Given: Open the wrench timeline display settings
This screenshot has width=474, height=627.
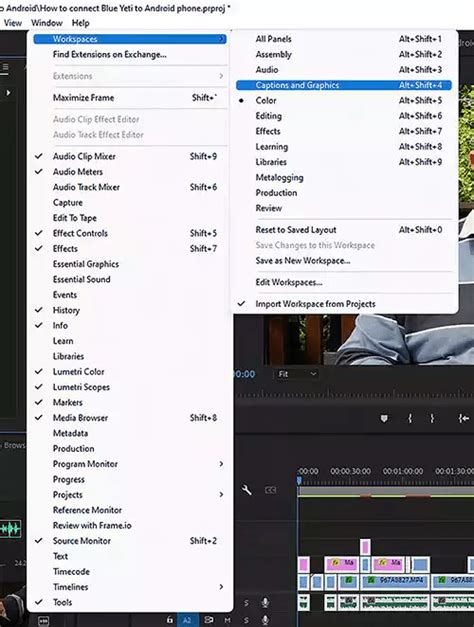Looking at the screenshot, I should (x=247, y=489).
